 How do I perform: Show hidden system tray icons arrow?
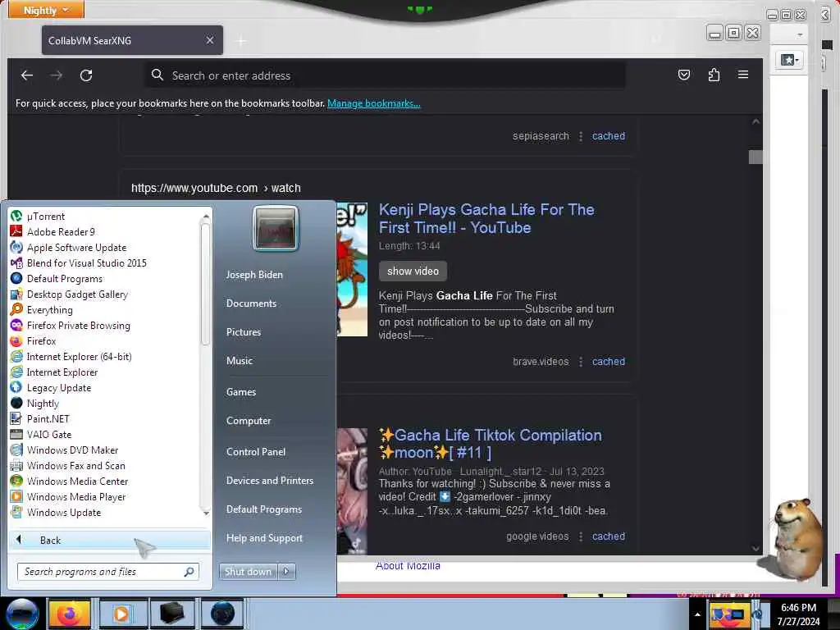point(697,614)
